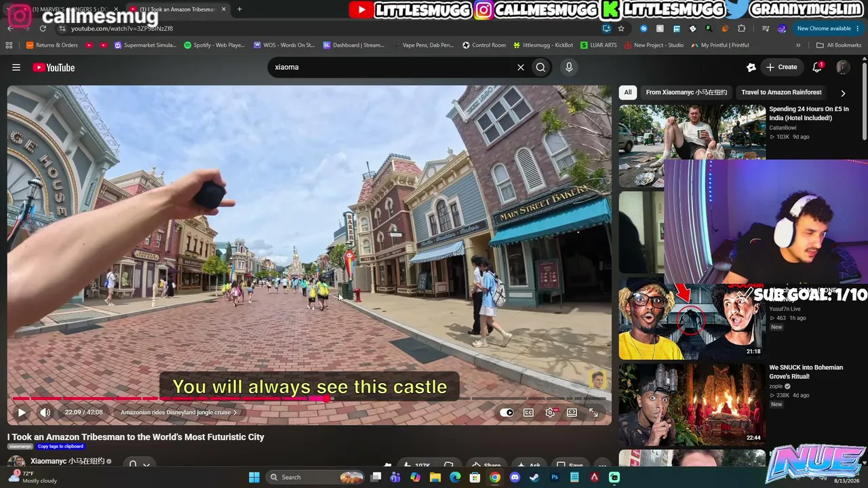Reload the current page

[x=43, y=28]
